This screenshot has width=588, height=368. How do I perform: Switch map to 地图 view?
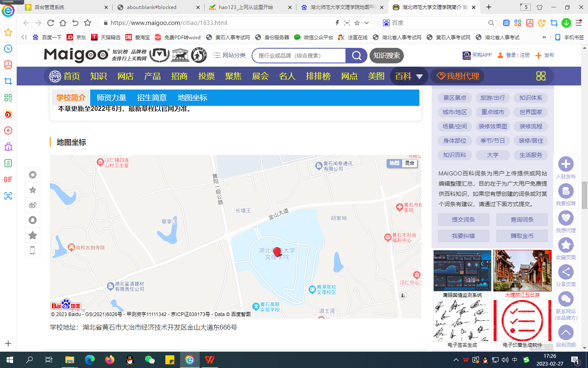[x=394, y=163]
